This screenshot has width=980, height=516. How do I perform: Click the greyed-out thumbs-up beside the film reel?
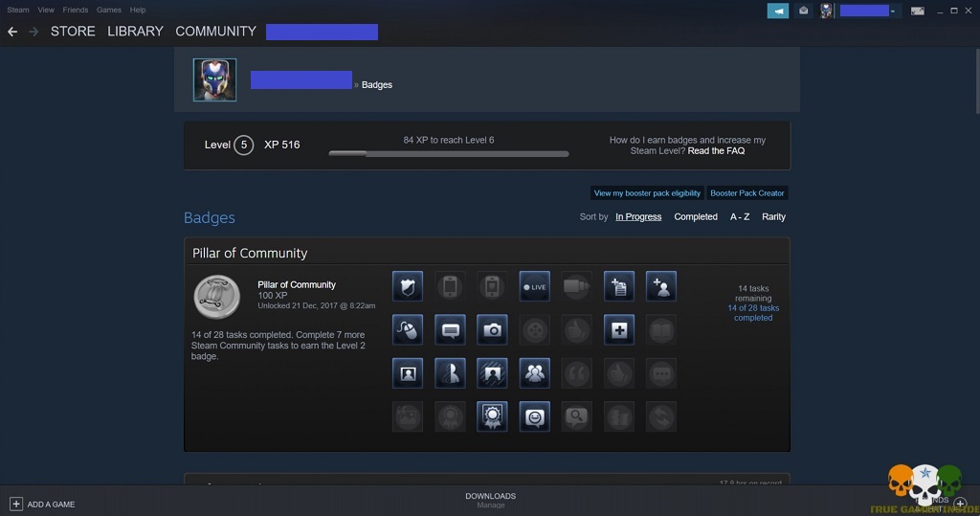click(x=576, y=329)
